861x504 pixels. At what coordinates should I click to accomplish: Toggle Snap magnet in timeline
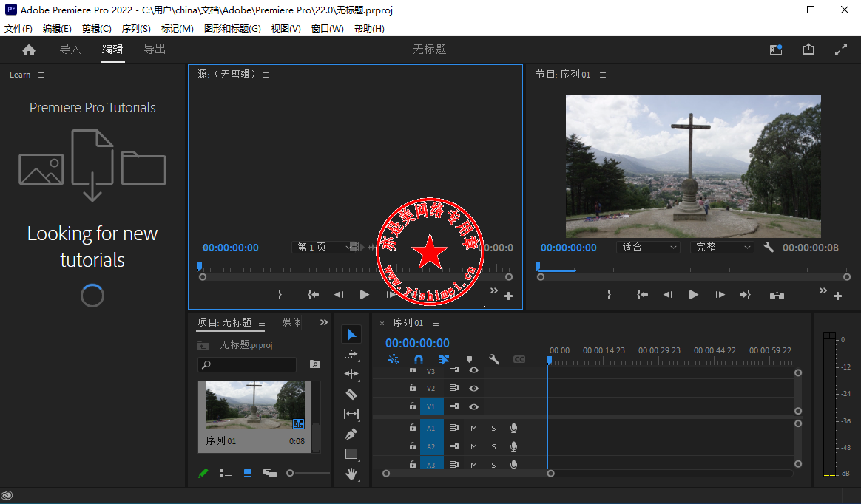click(419, 360)
